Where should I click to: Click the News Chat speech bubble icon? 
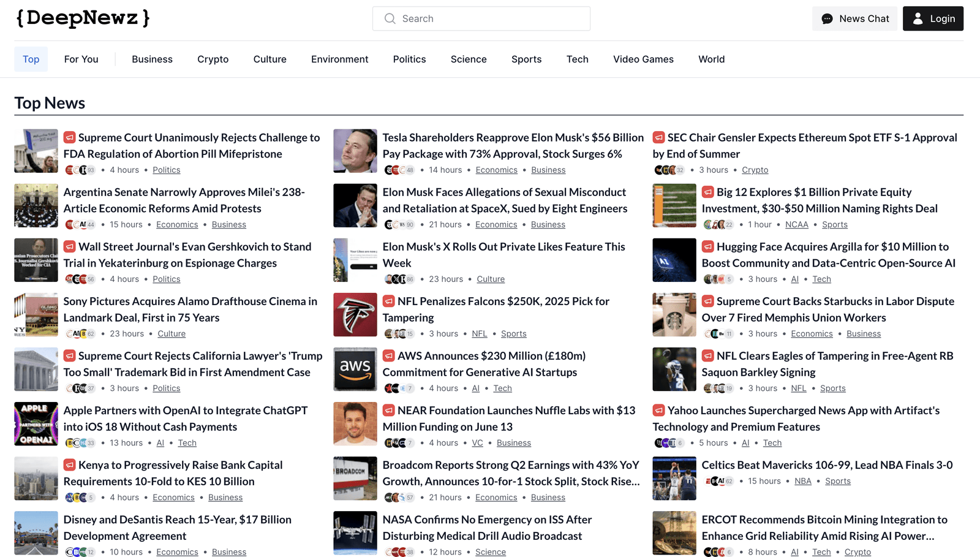click(x=827, y=19)
